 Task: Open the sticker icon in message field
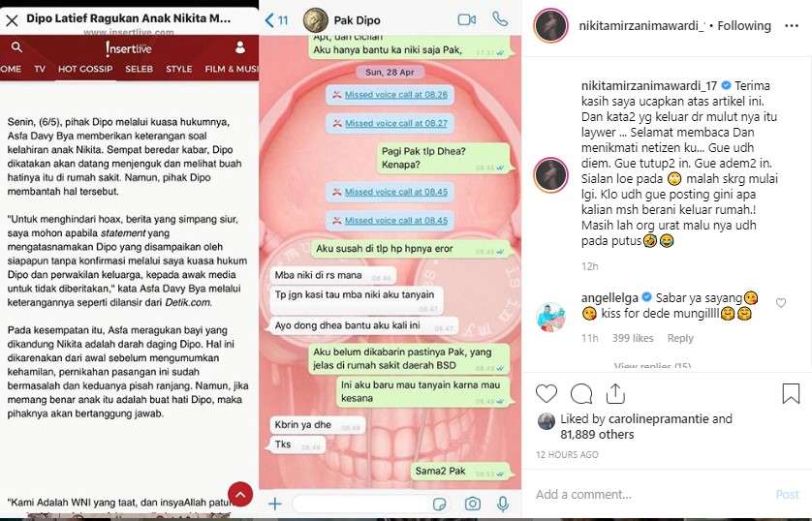440,504
